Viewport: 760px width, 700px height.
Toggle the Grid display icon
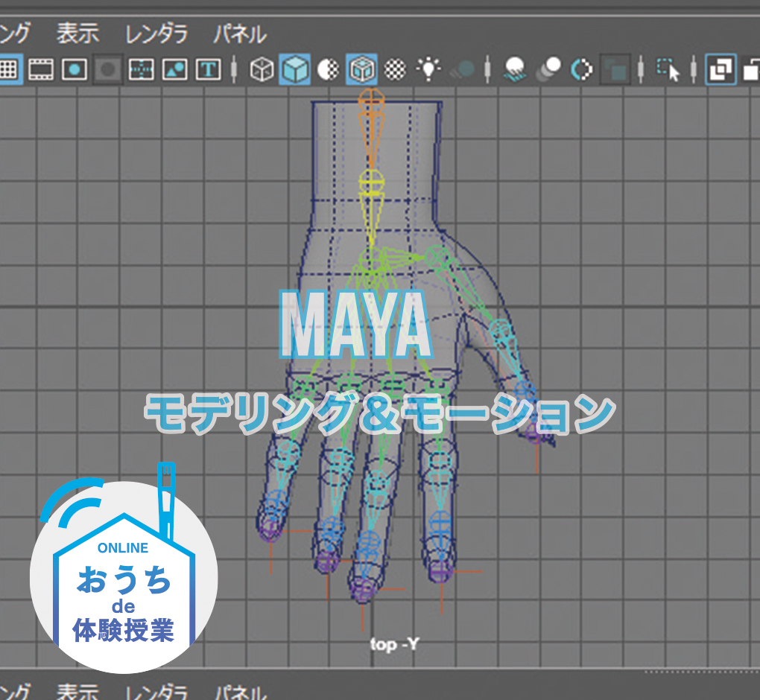tap(9, 69)
